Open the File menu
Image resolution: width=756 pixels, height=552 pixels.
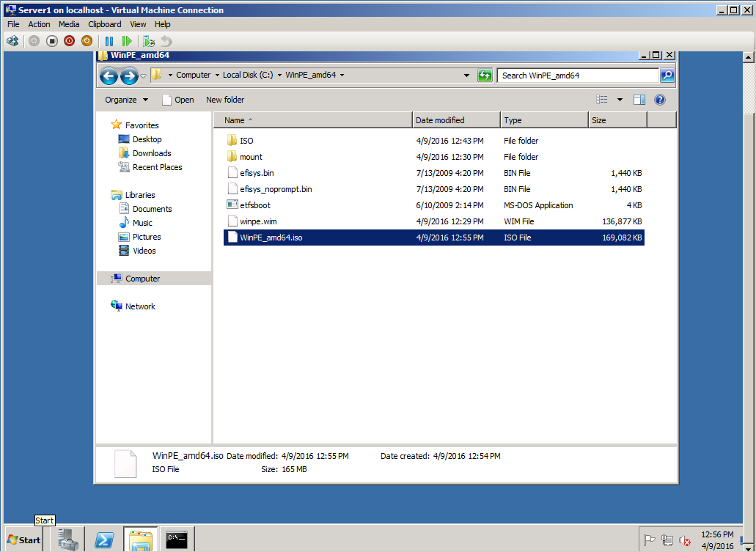point(13,24)
